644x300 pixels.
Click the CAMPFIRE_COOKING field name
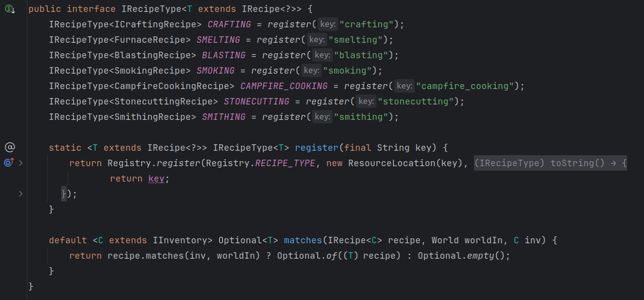coord(284,86)
